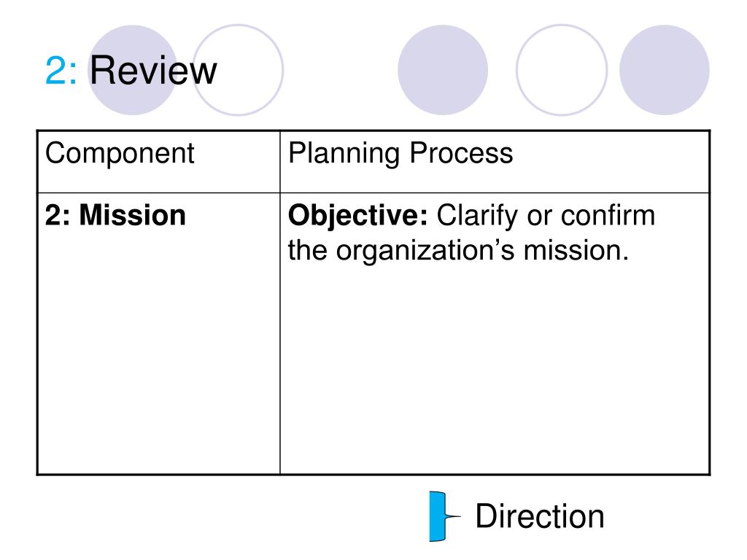747x560 pixels.
Task: Click the word the starting the second line
Action: (x=308, y=251)
